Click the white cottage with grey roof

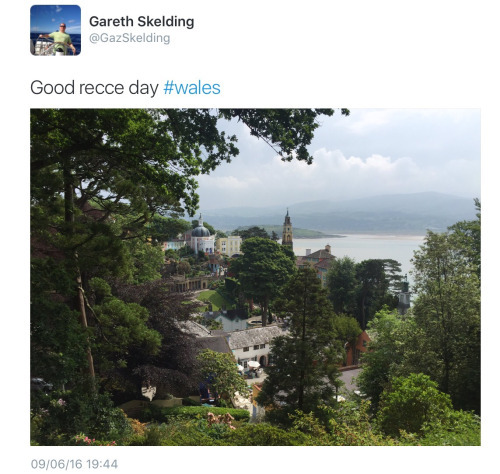(x=255, y=347)
